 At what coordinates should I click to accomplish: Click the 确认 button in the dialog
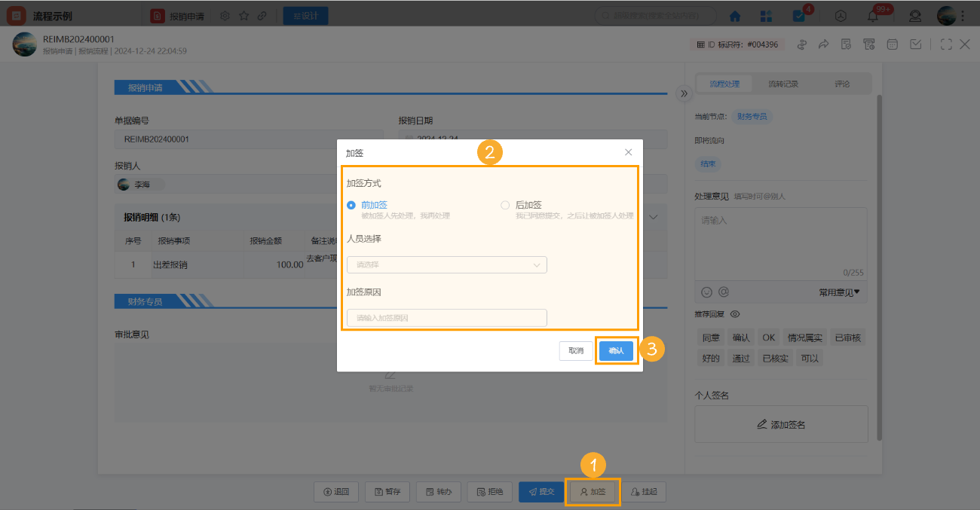pos(617,350)
